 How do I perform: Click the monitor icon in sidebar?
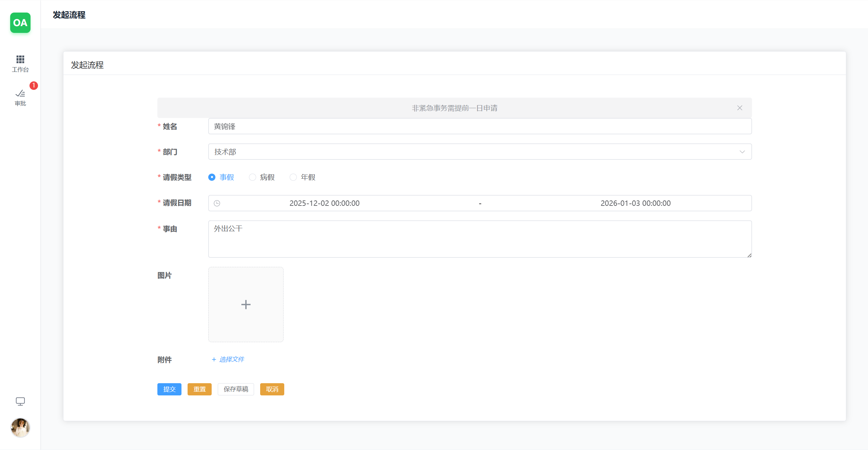[20, 402]
